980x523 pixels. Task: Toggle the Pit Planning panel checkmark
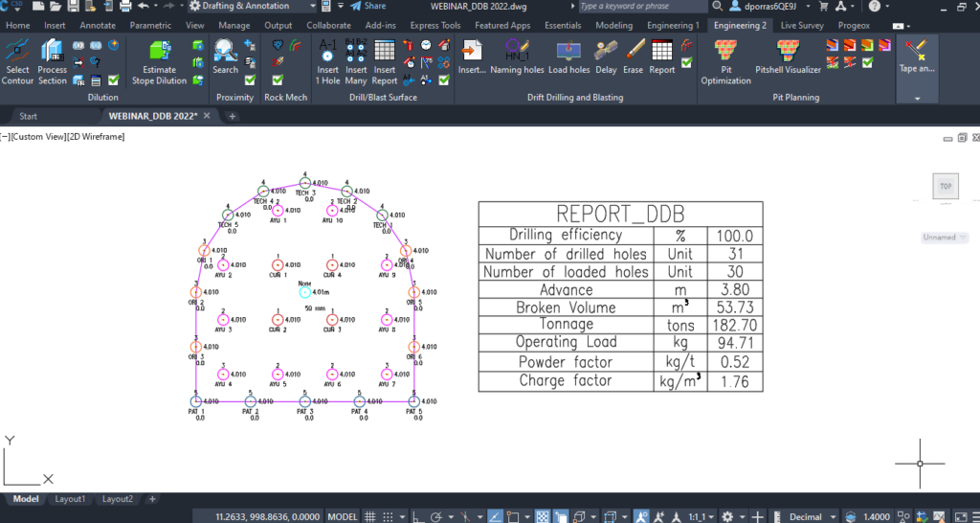(x=867, y=62)
